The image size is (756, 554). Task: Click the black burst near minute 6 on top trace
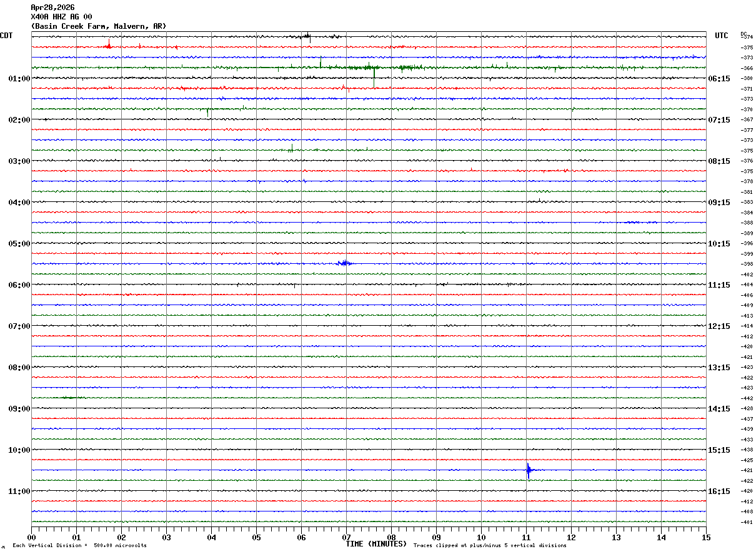click(306, 36)
